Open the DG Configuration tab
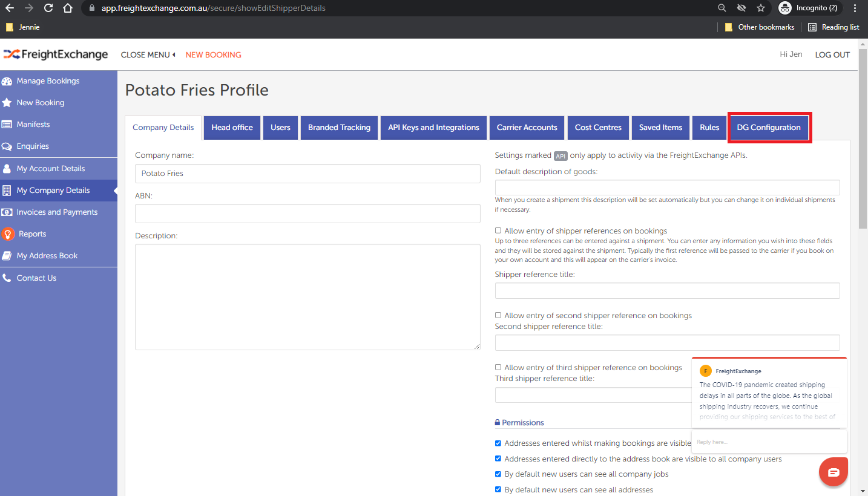 point(769,128)
